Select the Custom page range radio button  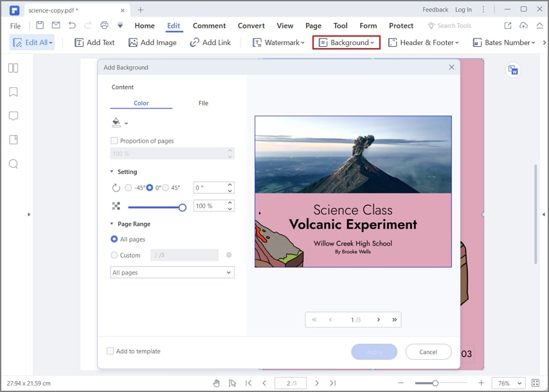click(x=113, y=255)
